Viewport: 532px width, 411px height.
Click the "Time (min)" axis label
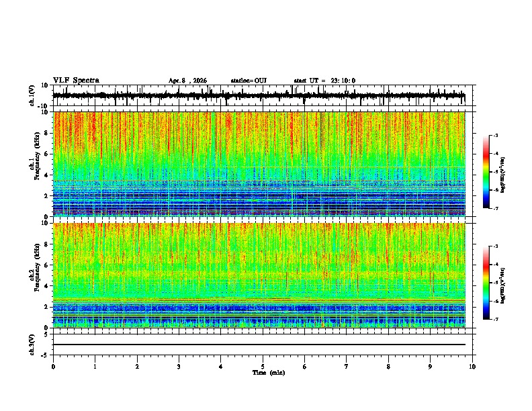(x=269, y=373)
